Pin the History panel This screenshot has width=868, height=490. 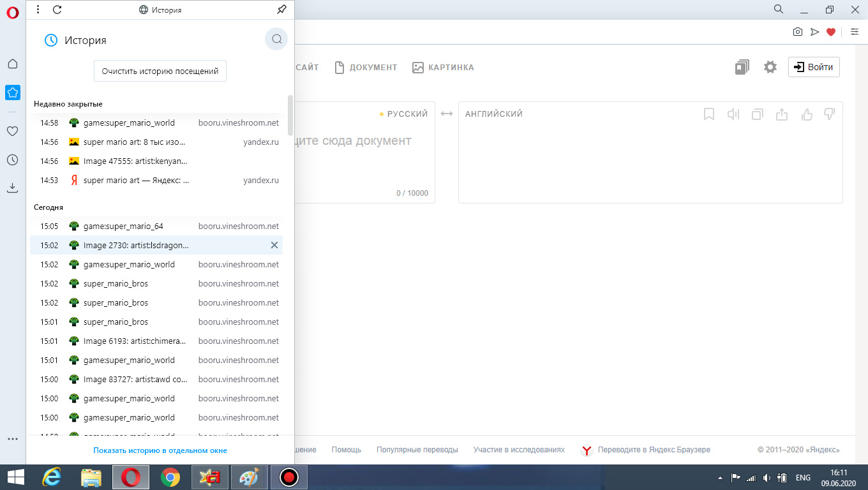tap(281, 10)
